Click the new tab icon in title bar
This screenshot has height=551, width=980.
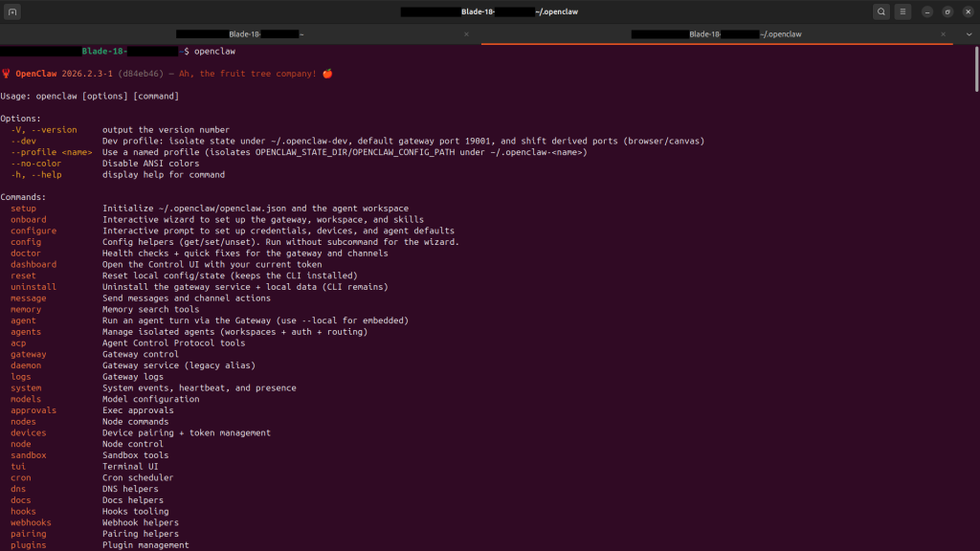(12, 11)
